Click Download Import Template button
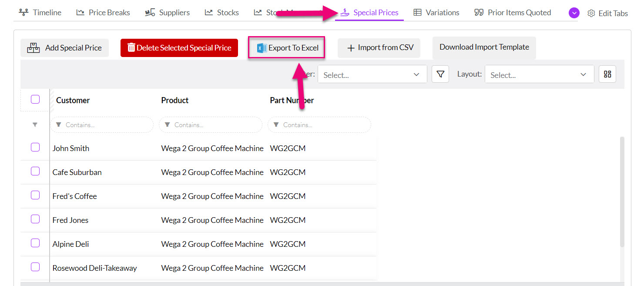644x286 pixels. click(484, 47)
